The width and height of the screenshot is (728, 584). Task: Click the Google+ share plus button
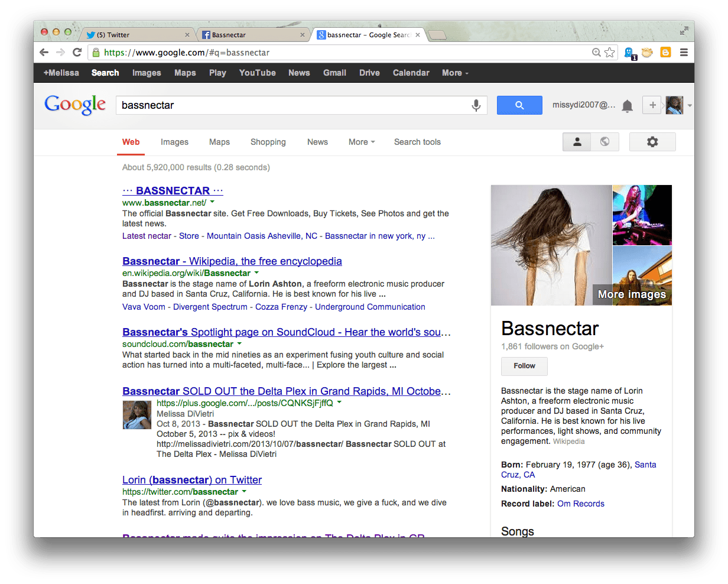point(652,105)
